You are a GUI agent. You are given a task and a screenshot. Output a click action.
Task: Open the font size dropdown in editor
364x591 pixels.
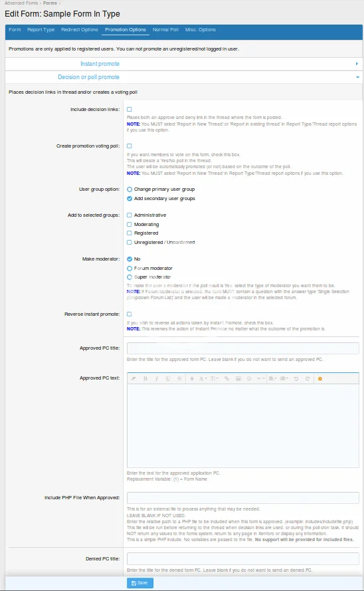click(x=214, y=378)
